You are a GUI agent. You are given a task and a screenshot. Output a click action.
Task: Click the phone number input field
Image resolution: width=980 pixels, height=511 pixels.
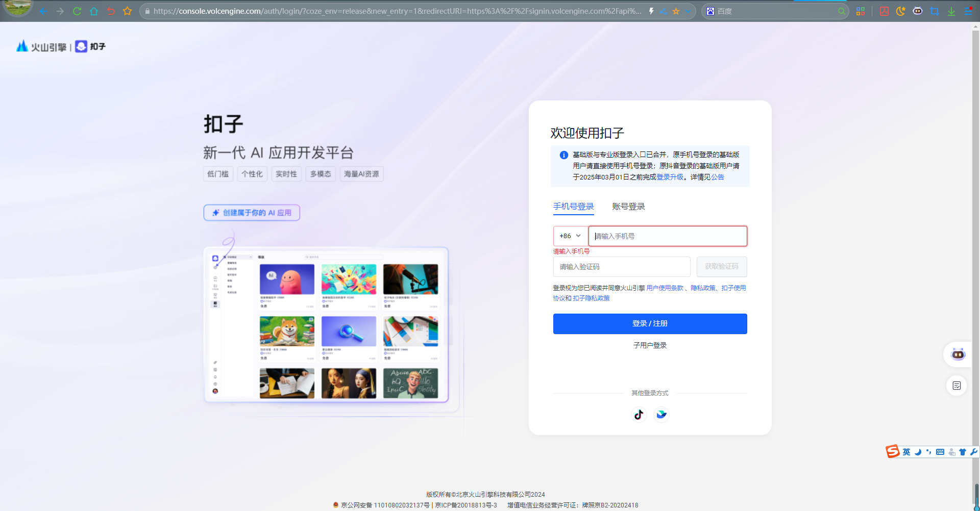click(x=668, y=236)
